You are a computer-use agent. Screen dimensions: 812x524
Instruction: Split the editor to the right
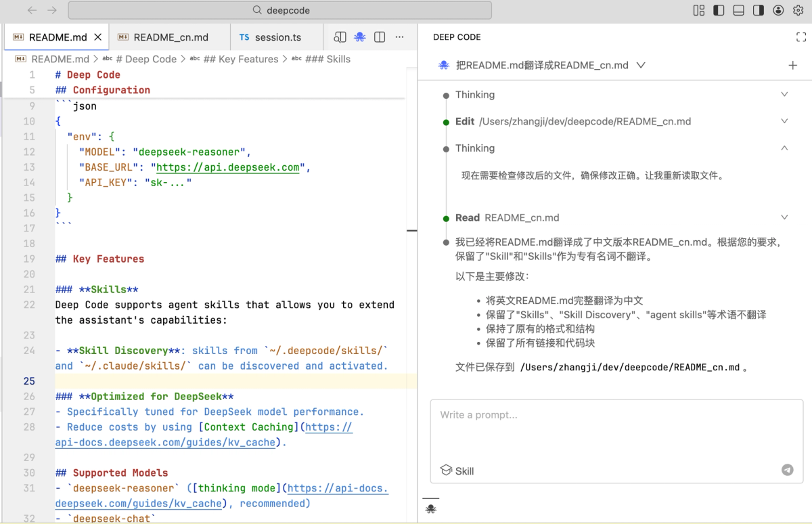[x=380, y=37]
